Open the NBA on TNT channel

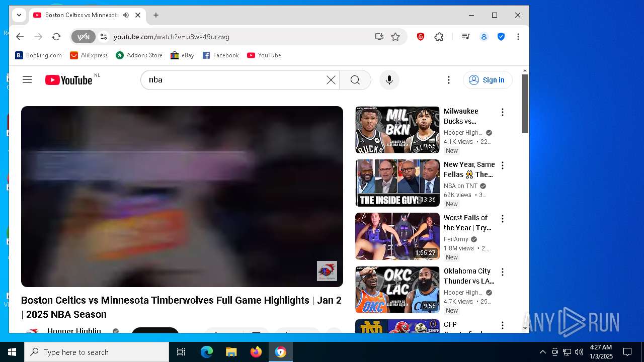coord(460,186)
